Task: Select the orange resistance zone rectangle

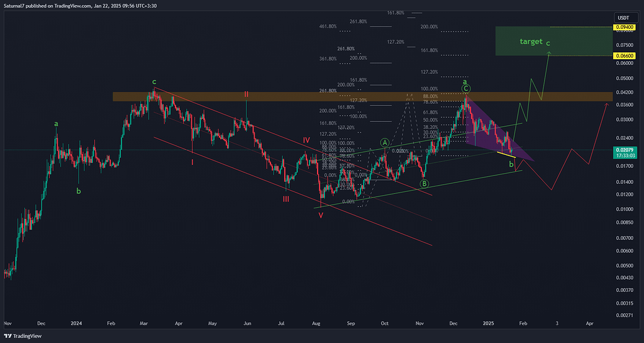Action: (x=189, y=97)
